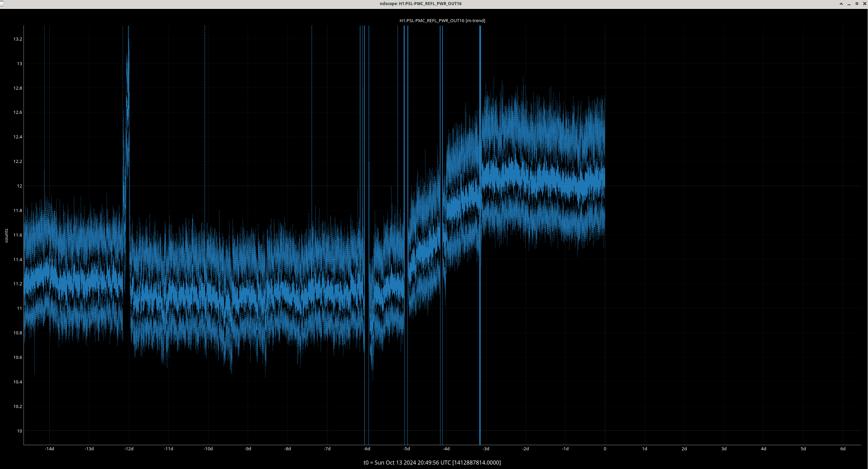This screenshot has width=868, height=469.
Task: Click the '12.6' y-axis tick label
Action: pos(18,112)
